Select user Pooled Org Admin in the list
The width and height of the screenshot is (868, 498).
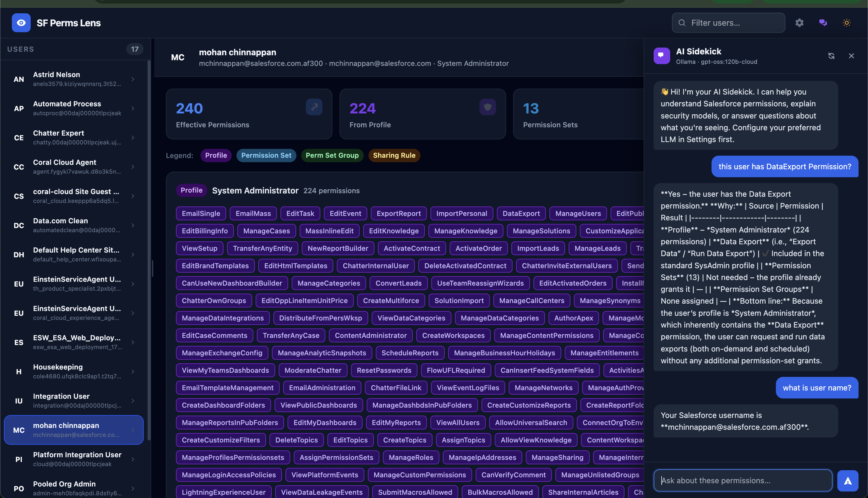pyautogui.click(x=74, y=489)
